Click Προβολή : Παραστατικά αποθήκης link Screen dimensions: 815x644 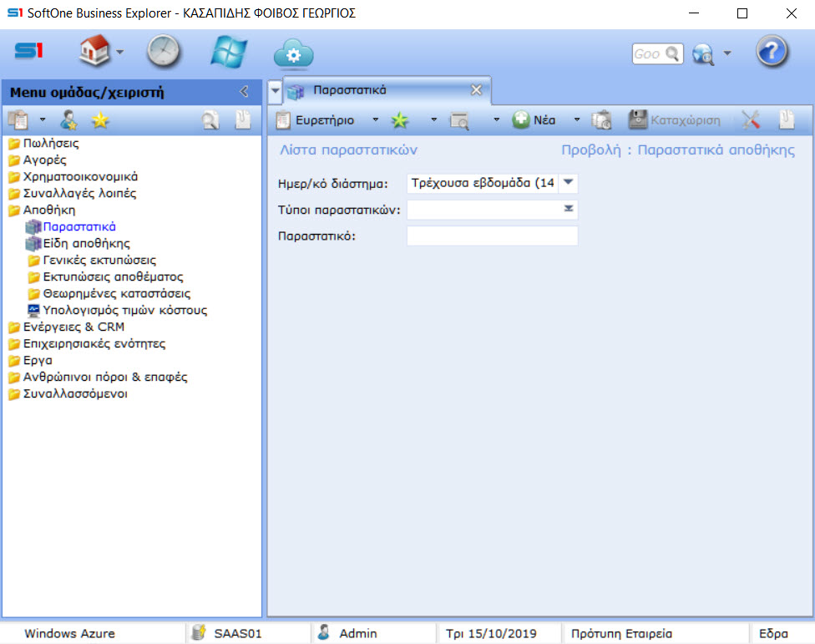pos(678,150)
